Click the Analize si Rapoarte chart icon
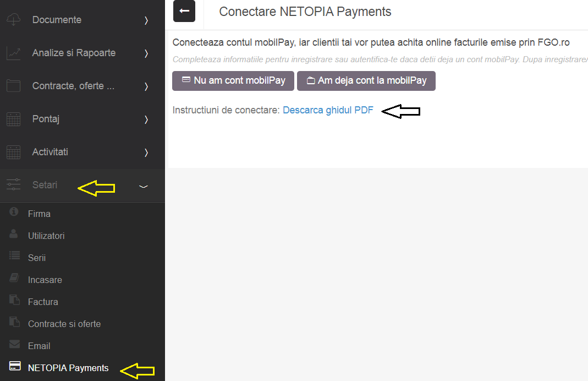 tap(14, 53)
